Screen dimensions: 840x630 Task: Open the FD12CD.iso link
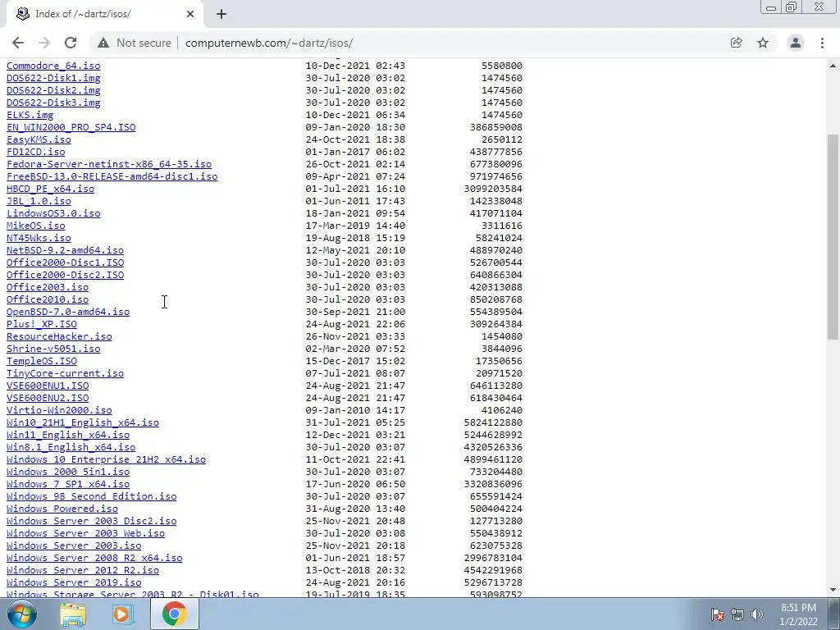click(x=36, y=152)
